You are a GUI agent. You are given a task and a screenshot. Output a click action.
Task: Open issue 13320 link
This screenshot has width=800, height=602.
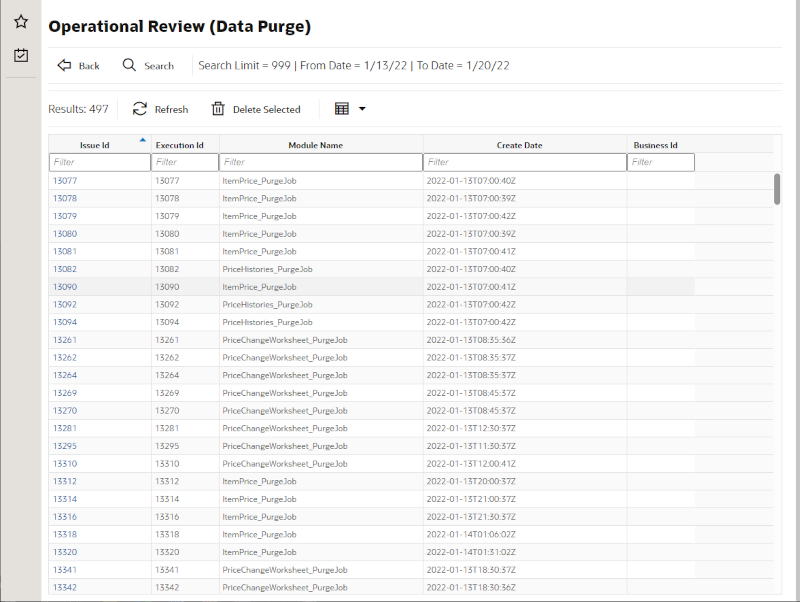(x=65, y=552)
